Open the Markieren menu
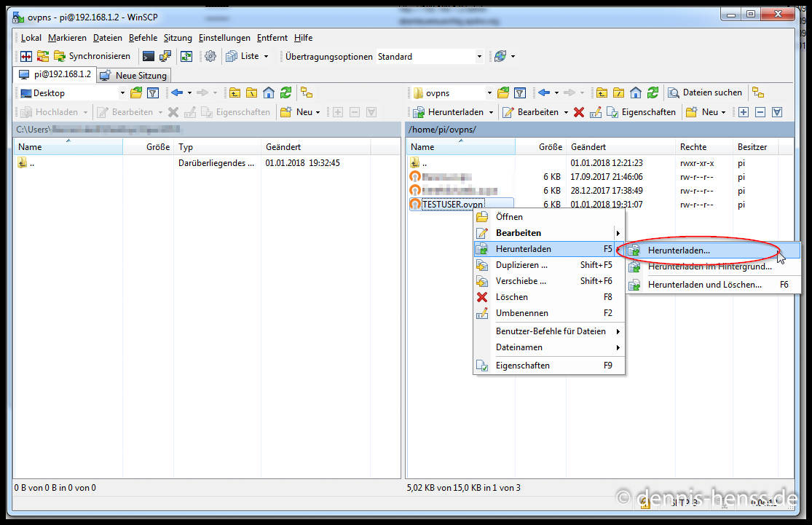This screenshot has width=812, height=525. coord(67,38)
